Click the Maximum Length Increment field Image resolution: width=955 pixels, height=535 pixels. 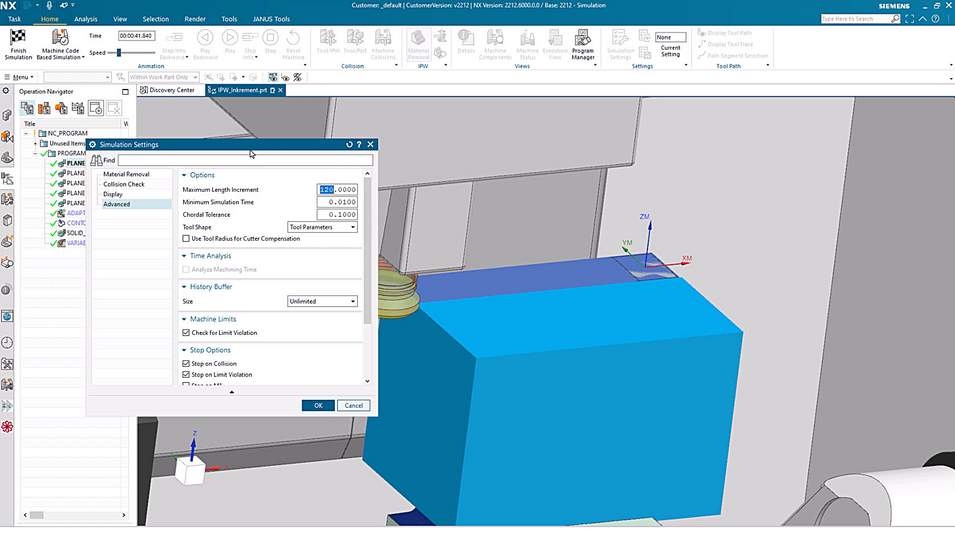[x=337, y=190]
